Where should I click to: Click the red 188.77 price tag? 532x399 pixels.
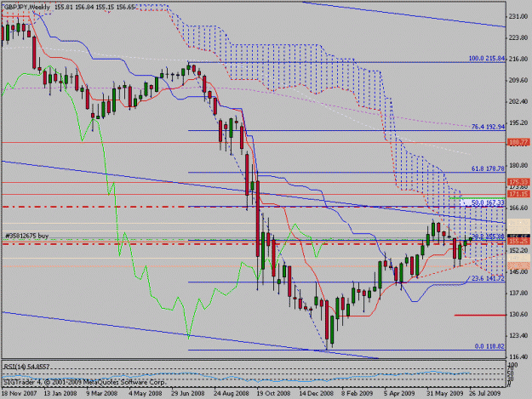click(518, 143)
